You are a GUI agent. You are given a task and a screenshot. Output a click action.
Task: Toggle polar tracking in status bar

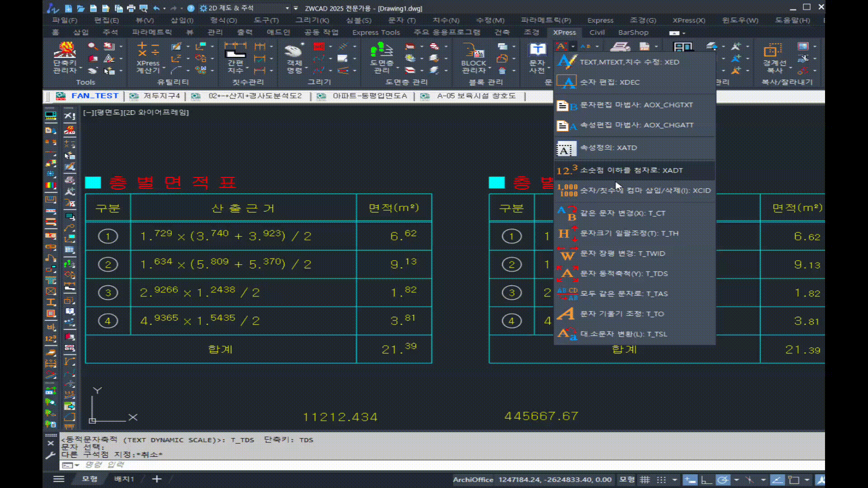[x=722, y=480]
